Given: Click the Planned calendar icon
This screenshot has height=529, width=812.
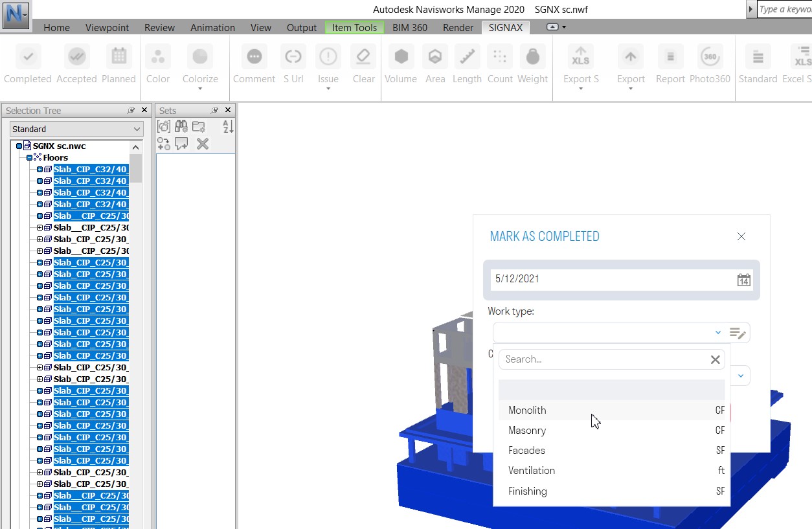Looking at the screenshot, I should coord(118,57).
